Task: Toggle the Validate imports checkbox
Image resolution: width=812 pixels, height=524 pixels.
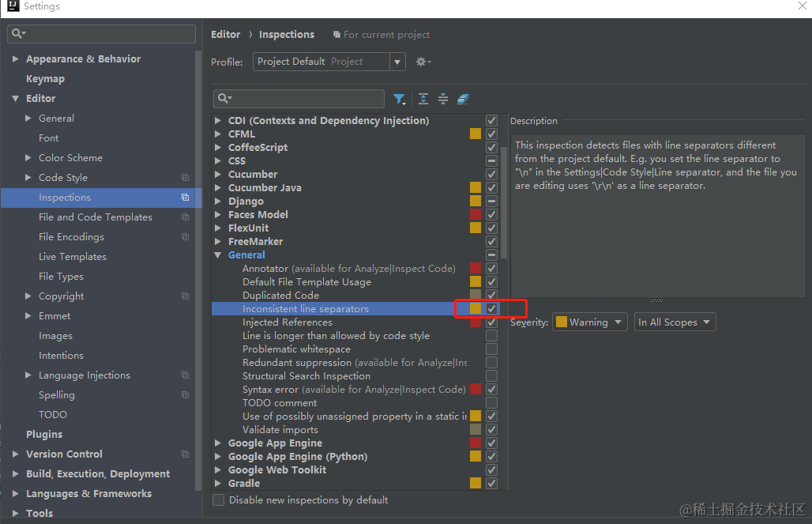Action: tap(491, 430)
